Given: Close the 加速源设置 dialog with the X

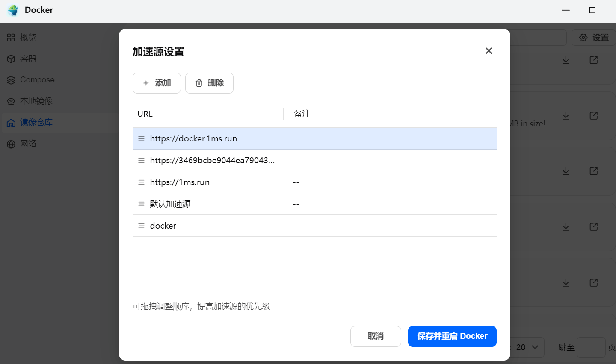Looking at the screenshot, I should (489, 50).
